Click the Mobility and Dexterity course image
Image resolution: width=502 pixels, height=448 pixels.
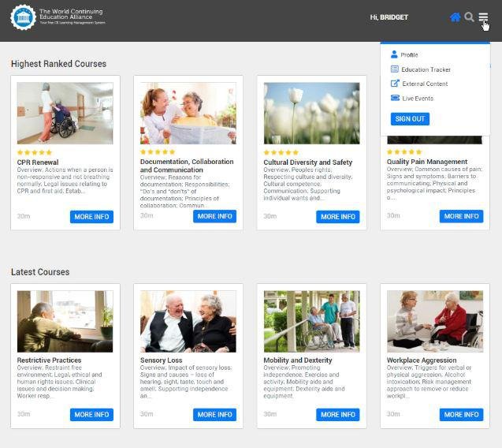(311, 322)
